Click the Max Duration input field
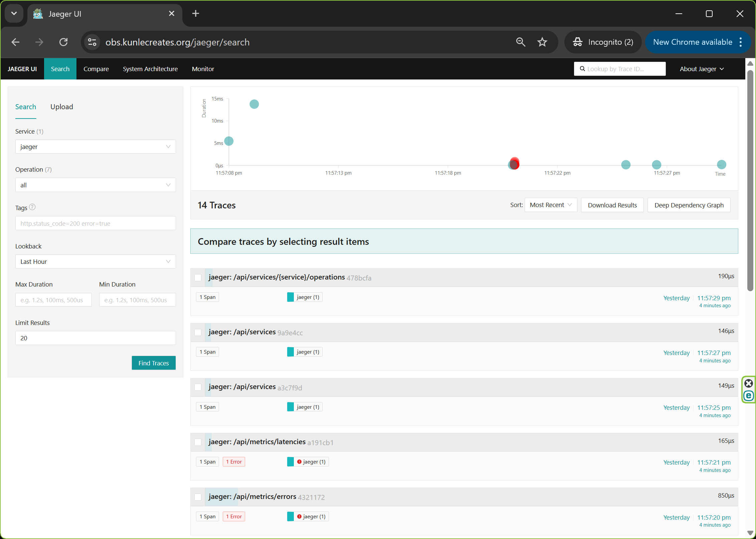The width and height of the screenshot is (756, 539). click(53, 300)
